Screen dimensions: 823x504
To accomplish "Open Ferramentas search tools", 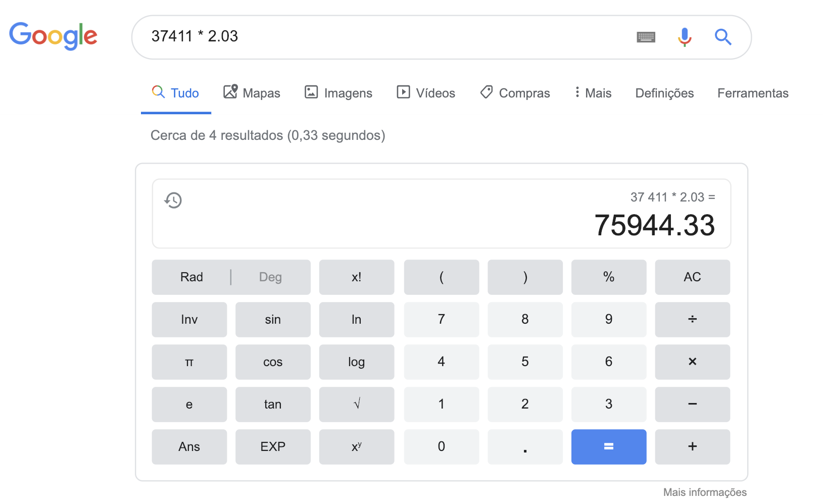I will [x=753, y=93].
